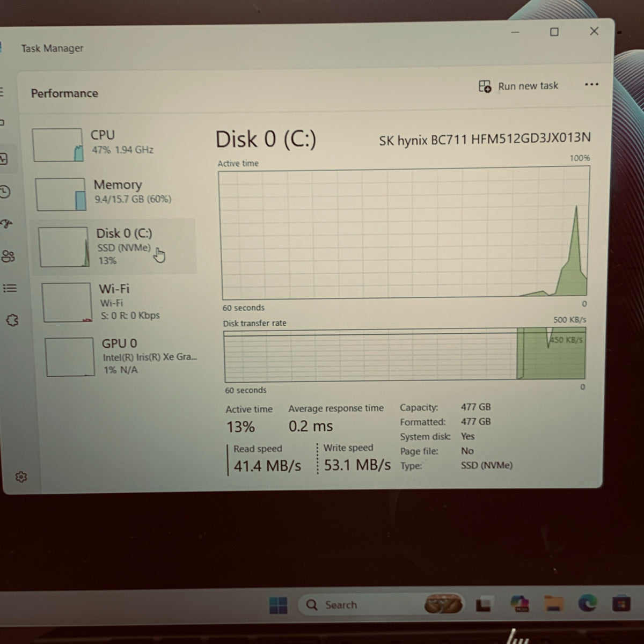This screenshot has height=644, width=644.
Task: Click Run new task button
Action: tap(518, 86)
